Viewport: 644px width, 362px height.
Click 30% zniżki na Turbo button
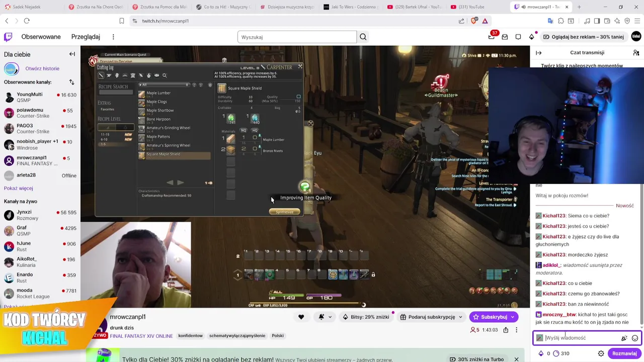(x=476, y=359)
